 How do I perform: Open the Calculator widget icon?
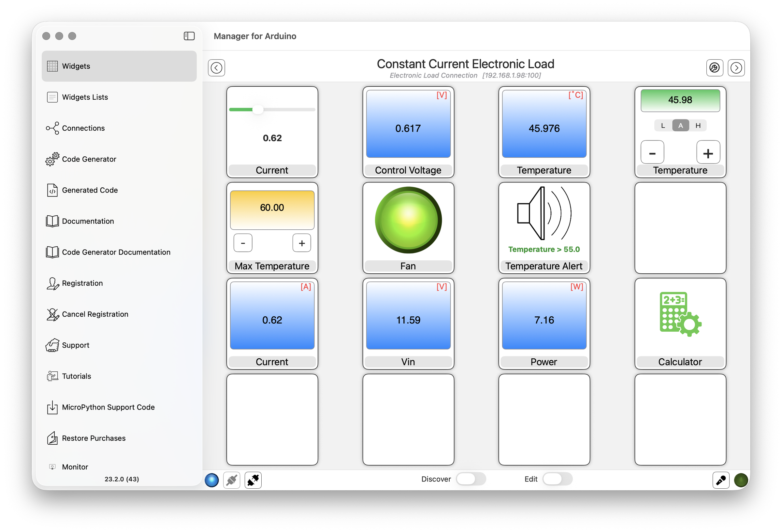pyautogui.click(x=680, y=314)
